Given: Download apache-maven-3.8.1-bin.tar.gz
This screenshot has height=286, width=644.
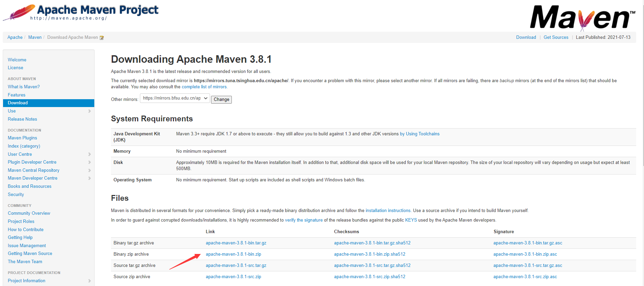Looking at the screenshot, I should [236, 243].
